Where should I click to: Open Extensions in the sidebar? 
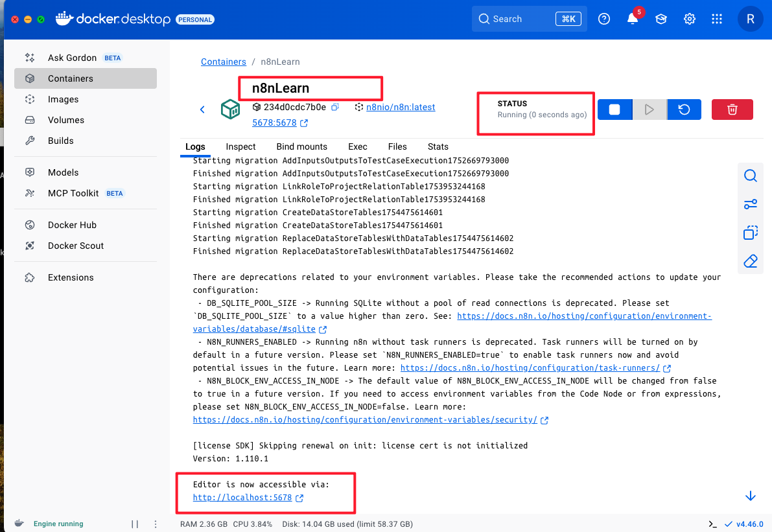pyautogui.click(x=85, y=277)
